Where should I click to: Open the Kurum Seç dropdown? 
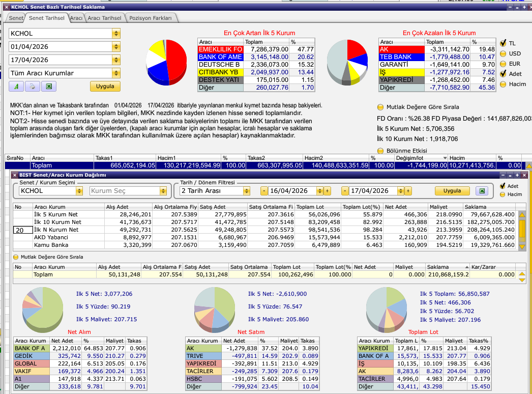163,191
